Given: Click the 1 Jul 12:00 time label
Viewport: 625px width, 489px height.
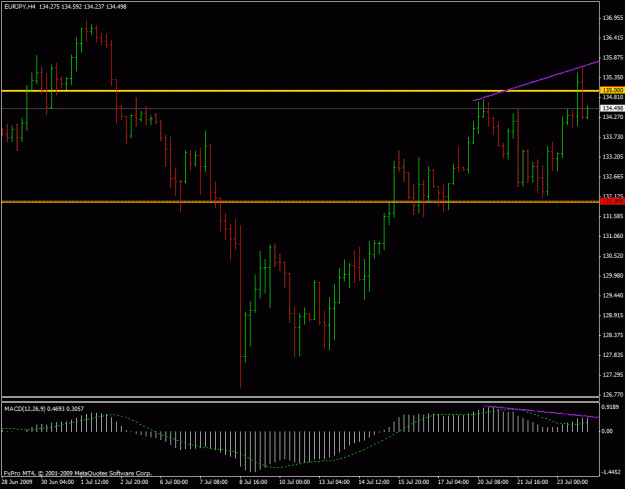Looking at the screenshot, I should (95, 482).
